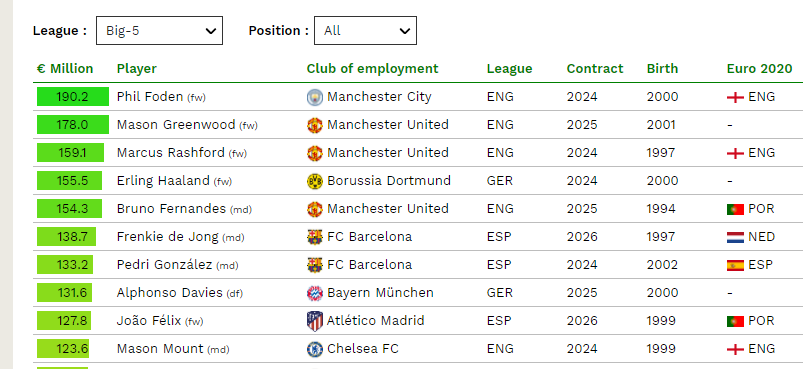Image resolution: width=803 pixels, height=369 pixels.
Task: Open the Position dropdown showing All
Action: tap(365, 31)
